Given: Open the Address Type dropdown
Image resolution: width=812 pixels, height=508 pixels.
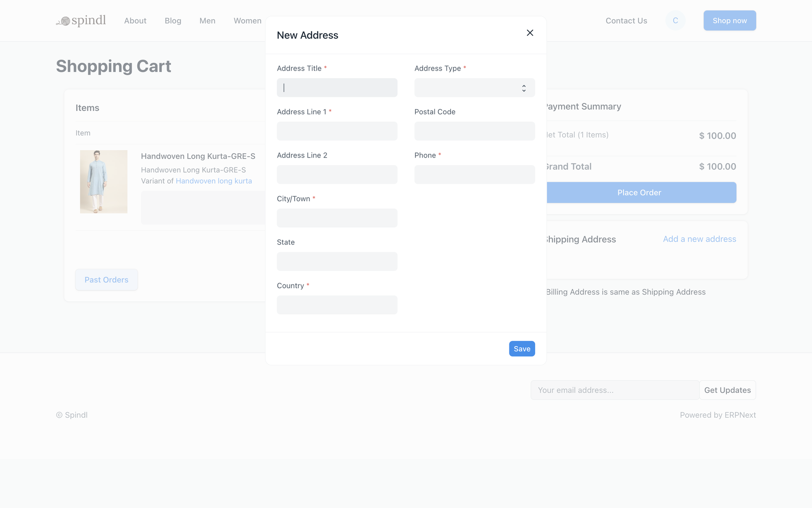Looking at the screenshot, I should pyautogui.click(x=474, y=88).
